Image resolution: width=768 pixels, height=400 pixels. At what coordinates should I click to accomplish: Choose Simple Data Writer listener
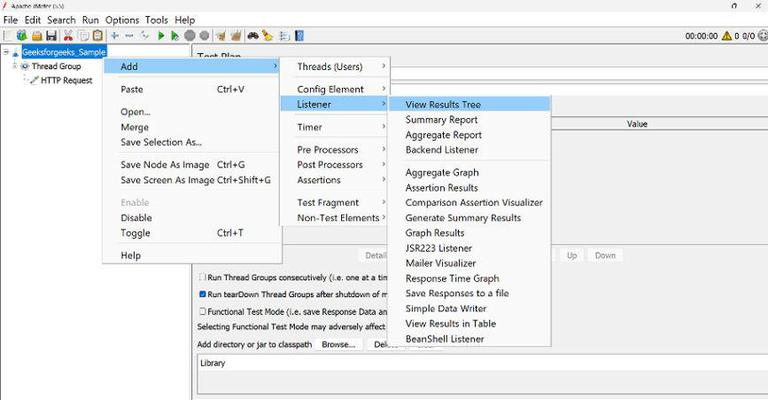(x=469, y=308)
